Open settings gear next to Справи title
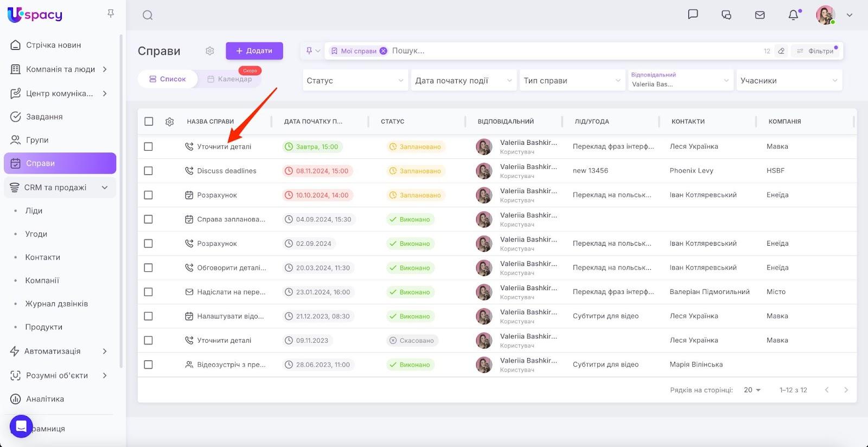The height and width of the screenshot is (447, 868). [210, 51]
